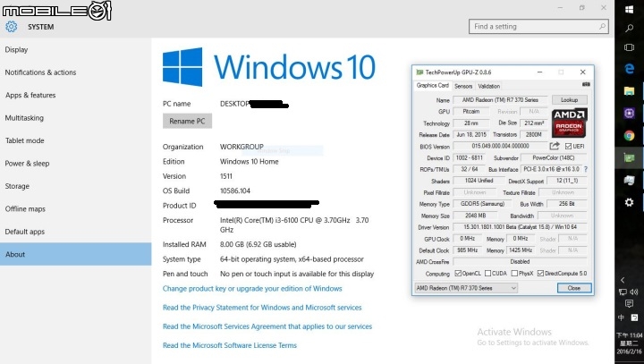644x364 pixels.
Task: Click the purple app icon on taskbar
Action: (629, 113)
